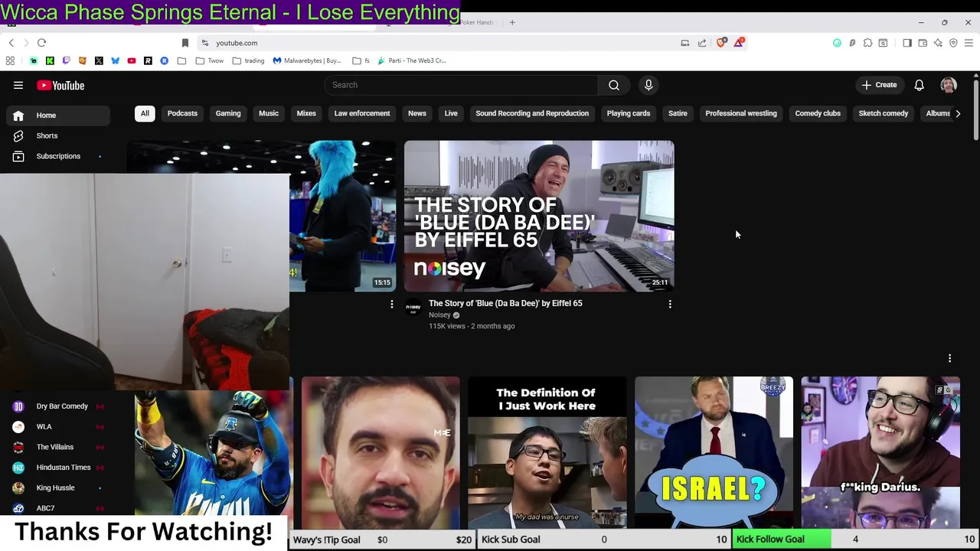
Task: Open the ISRAEL? short thumbnail
Action: click(x=714, y=452)
